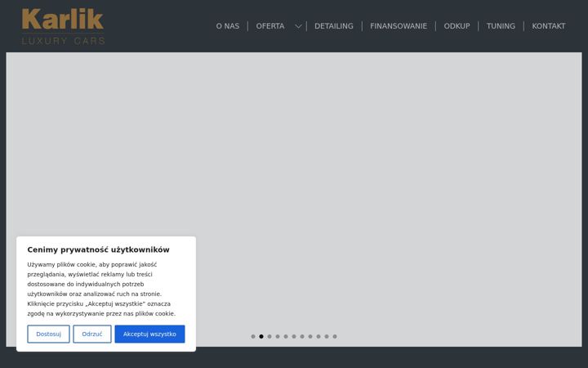
Task: Select the active second slider dot
Action: [261, 336]
